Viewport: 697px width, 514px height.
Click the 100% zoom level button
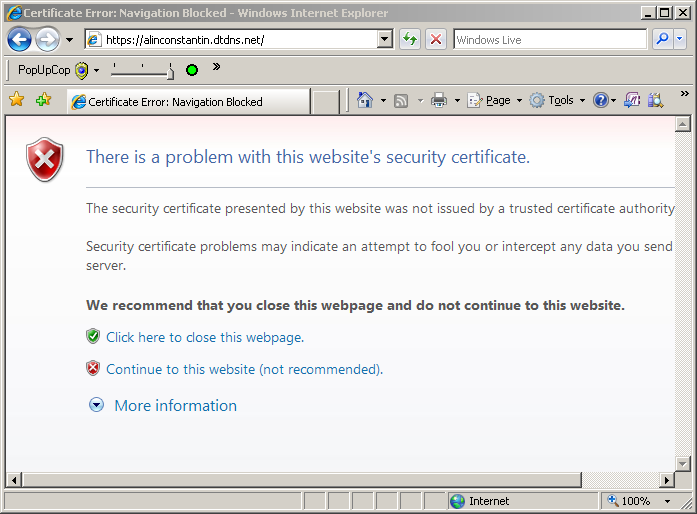tap(631, 501)
